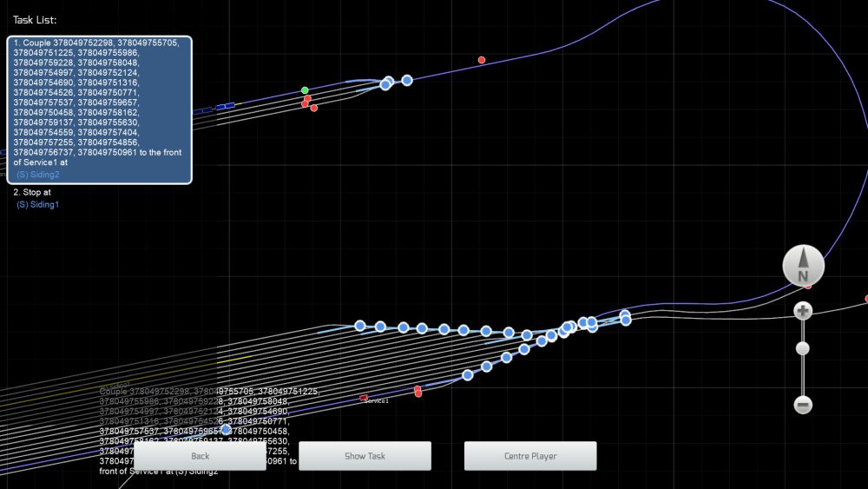Toggle the rightmost junction switch in the upper yard

pos(407,80)
